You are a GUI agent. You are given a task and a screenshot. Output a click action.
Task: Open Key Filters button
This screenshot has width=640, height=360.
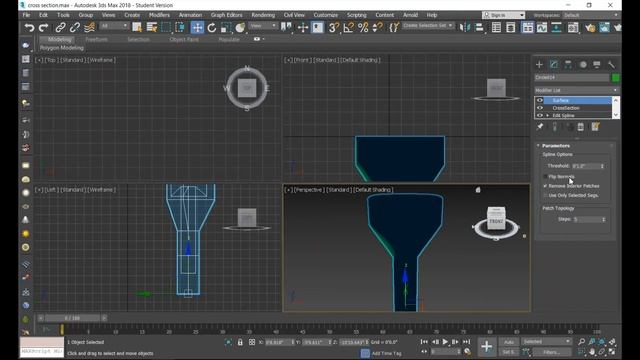click(x=551, y=352)
